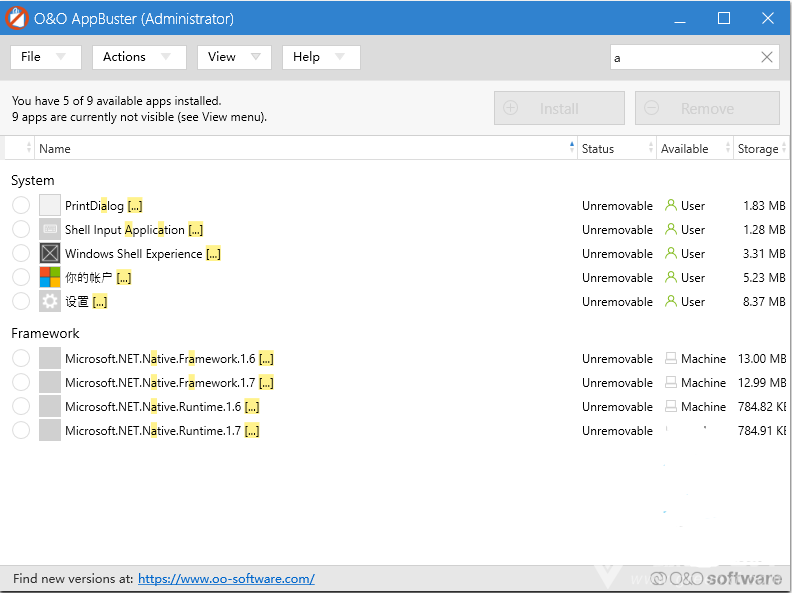Viewport: 792px width, 593px height.
Task: Open the Help menu
Action: [320, 57]
